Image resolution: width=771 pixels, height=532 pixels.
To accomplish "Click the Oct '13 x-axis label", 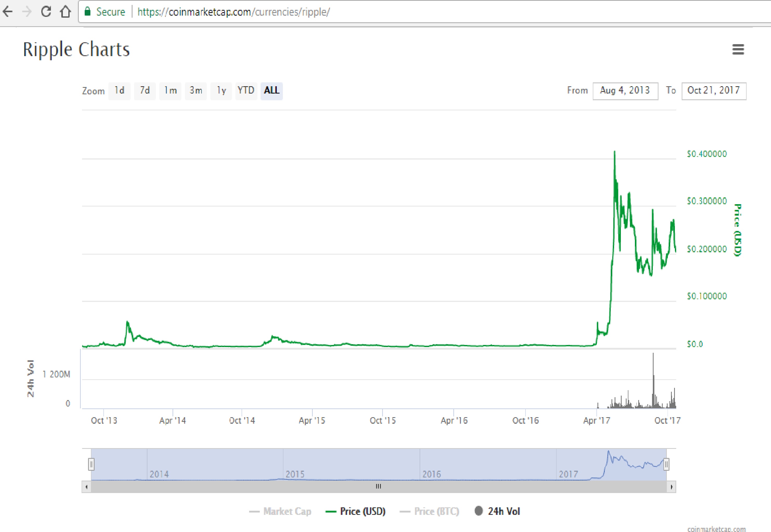I will coord(104,420).
